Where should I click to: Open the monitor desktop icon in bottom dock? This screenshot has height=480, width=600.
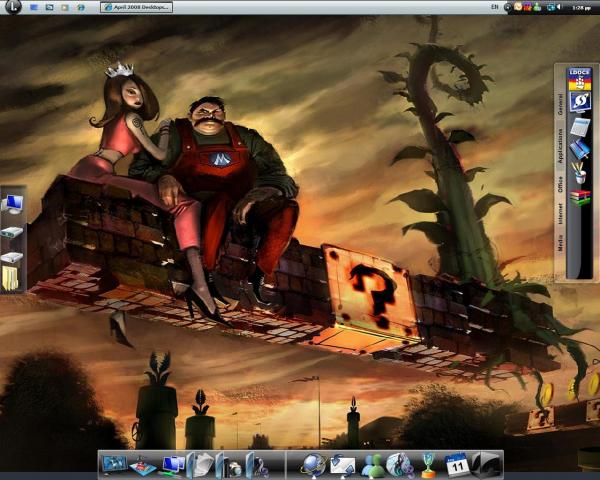point(114,464)
